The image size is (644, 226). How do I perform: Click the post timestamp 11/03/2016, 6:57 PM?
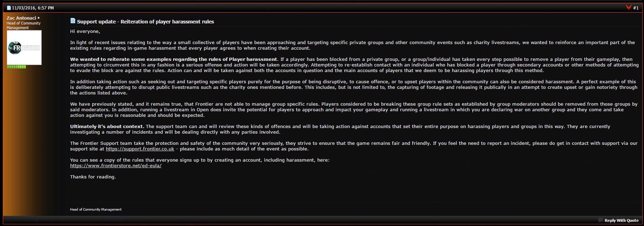33,8
